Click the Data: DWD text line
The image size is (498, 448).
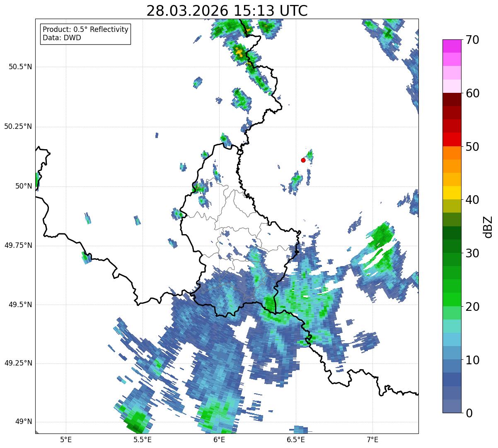click(62, 38)
